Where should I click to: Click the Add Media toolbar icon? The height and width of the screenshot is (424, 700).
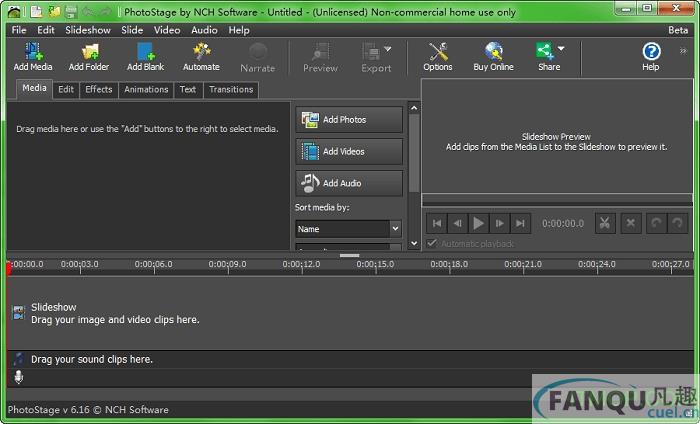[33, 52]
